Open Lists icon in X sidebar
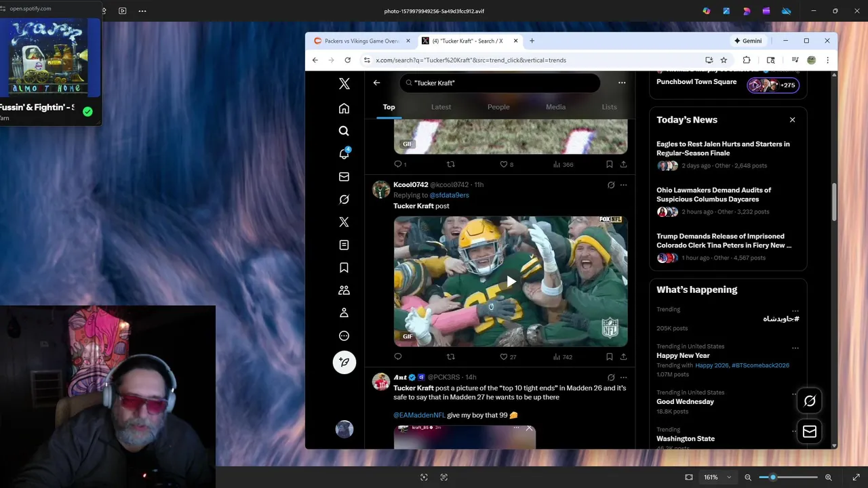Image resolution: width=868 pixels, height=488 pixels. [344, 245]
